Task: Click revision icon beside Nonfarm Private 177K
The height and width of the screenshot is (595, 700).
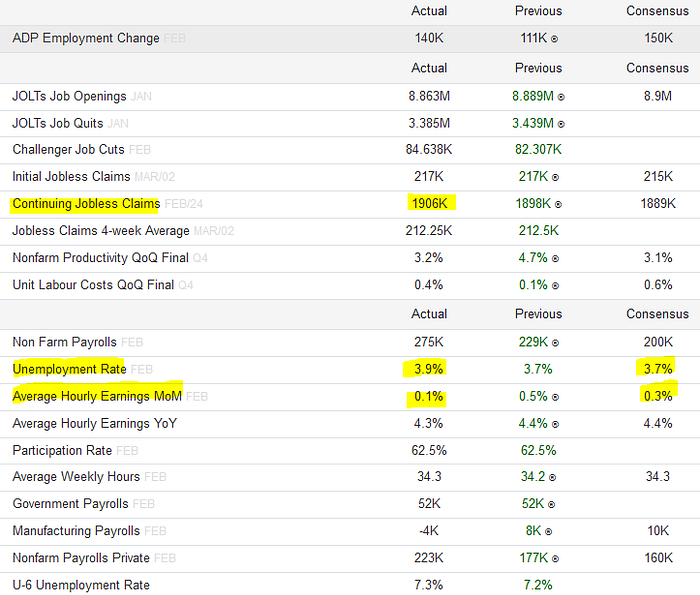Action: 555,559
